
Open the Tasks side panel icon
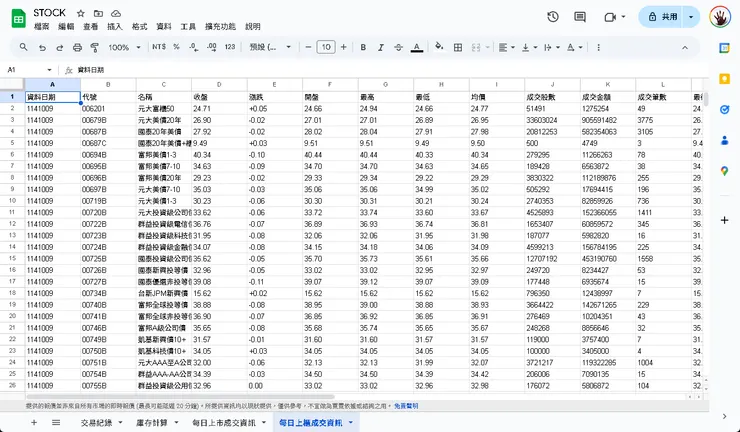pos(724,110)
